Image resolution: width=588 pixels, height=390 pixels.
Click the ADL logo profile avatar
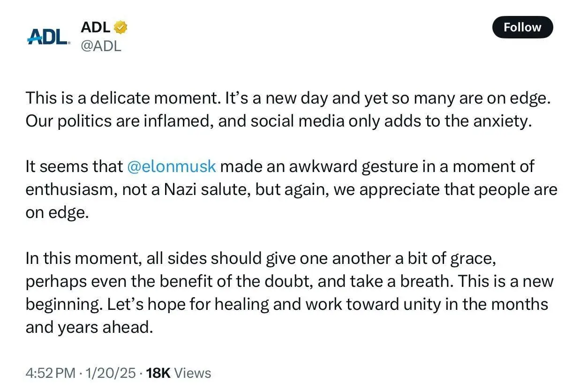pyautogui.click(x=48, y=36)
